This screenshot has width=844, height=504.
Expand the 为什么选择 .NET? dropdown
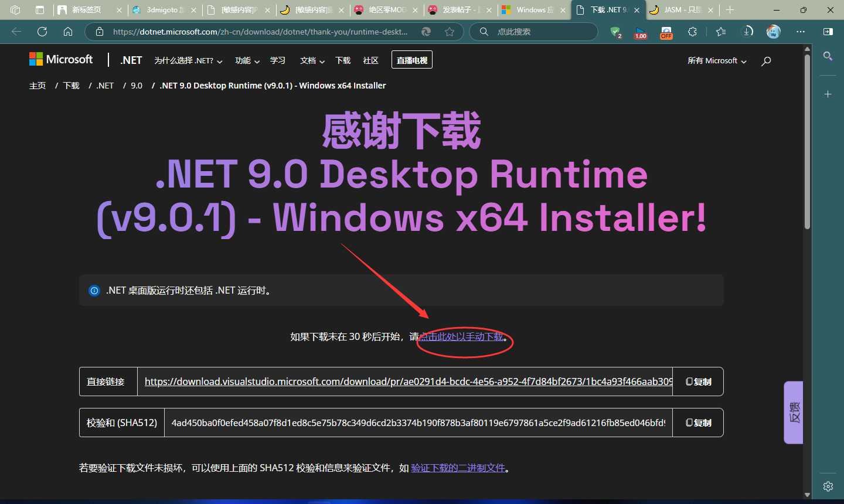pyautogui.click(x=188, y=60)
